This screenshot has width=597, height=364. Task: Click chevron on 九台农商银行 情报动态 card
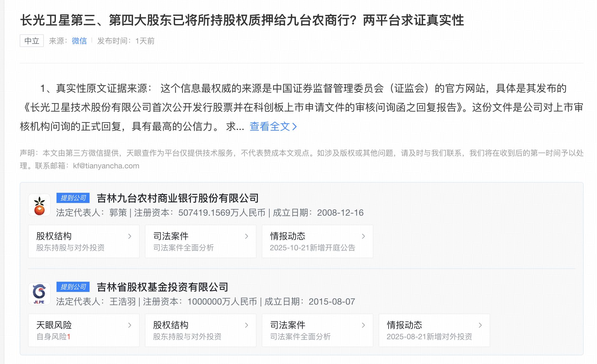click(x=363, y=236)
